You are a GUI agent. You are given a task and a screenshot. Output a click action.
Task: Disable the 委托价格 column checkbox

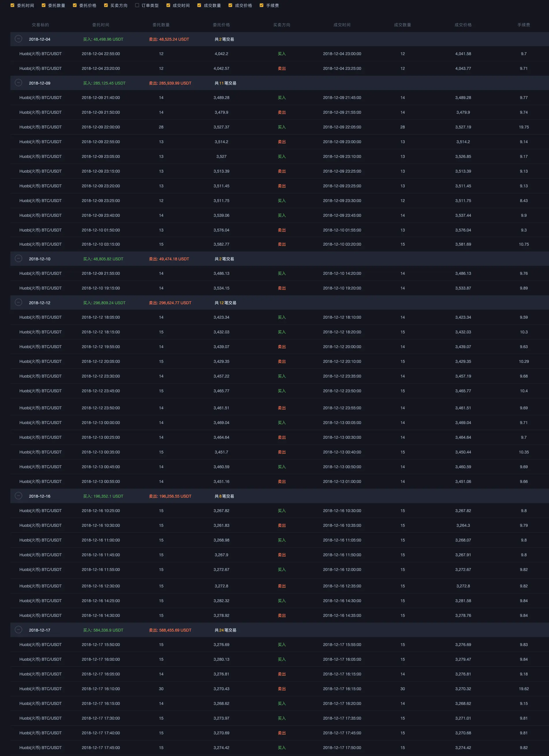pos(75,5)
